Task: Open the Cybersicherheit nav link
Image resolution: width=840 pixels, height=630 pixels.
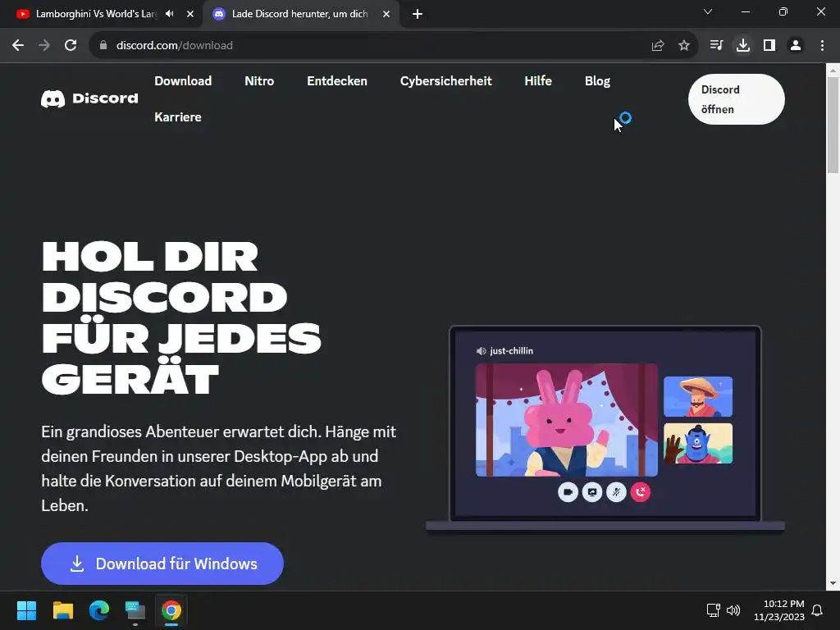Action: tap(445, 81)
